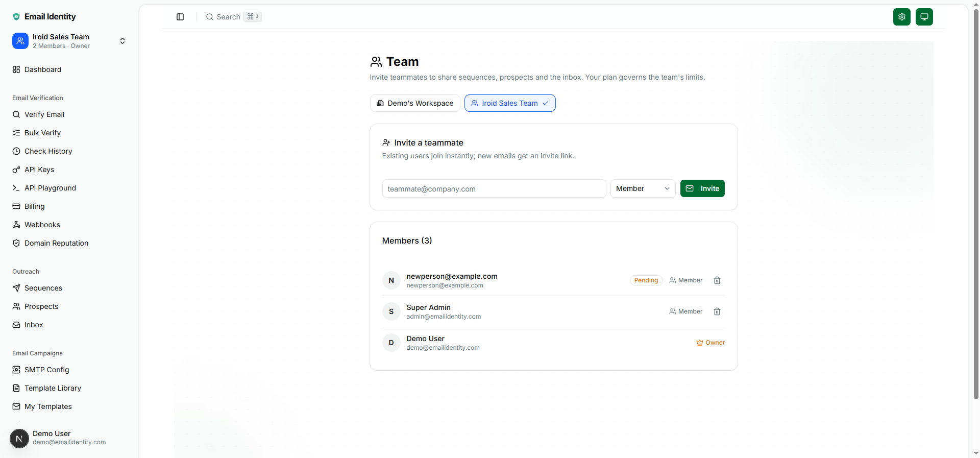Click the API Playground terminal icon

(16, 188)
